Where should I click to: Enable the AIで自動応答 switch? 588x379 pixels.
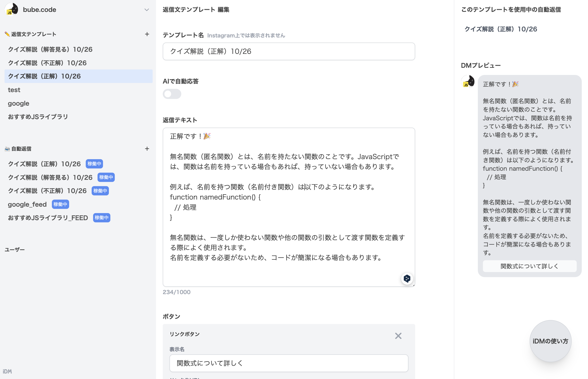point(172,94)
